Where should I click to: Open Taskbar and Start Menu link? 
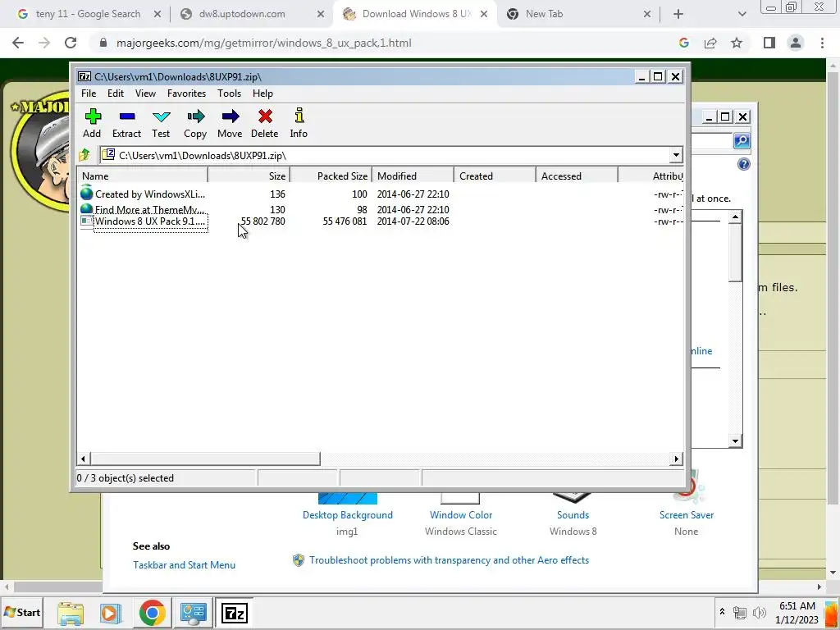click(184, 564)
